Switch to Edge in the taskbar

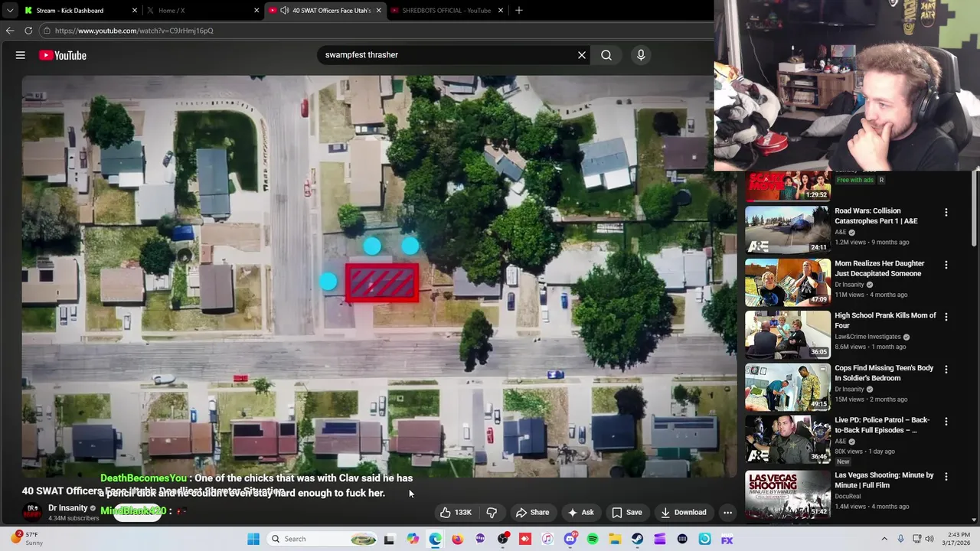click(x=436, y=539)
